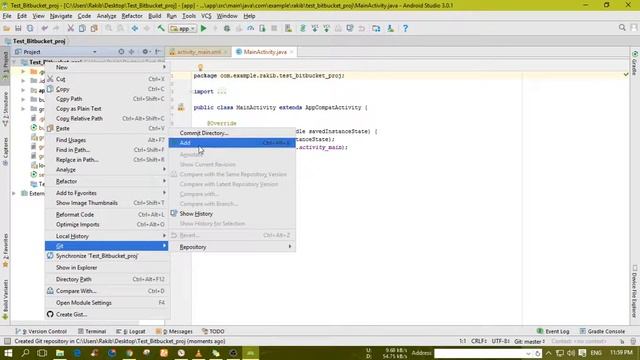Viewport: 640px width, 360px height.
Task: Click Scroll from Source target icon
Action: tap(121, 52)
